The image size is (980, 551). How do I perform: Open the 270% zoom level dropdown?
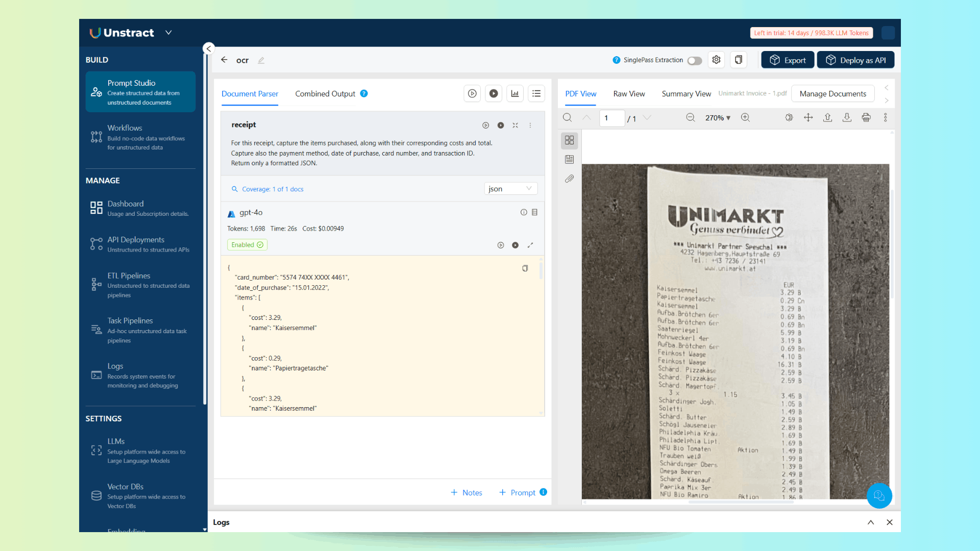[x=718, y=118]
